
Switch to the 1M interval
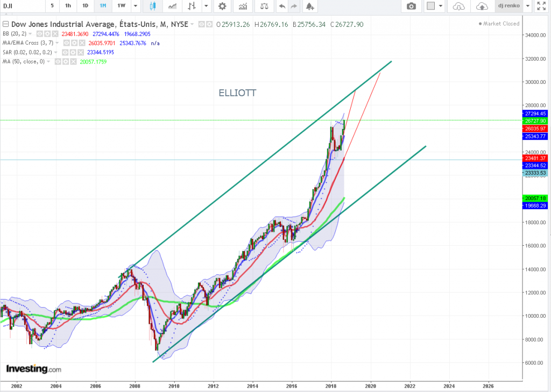click(x=103, y=5)
